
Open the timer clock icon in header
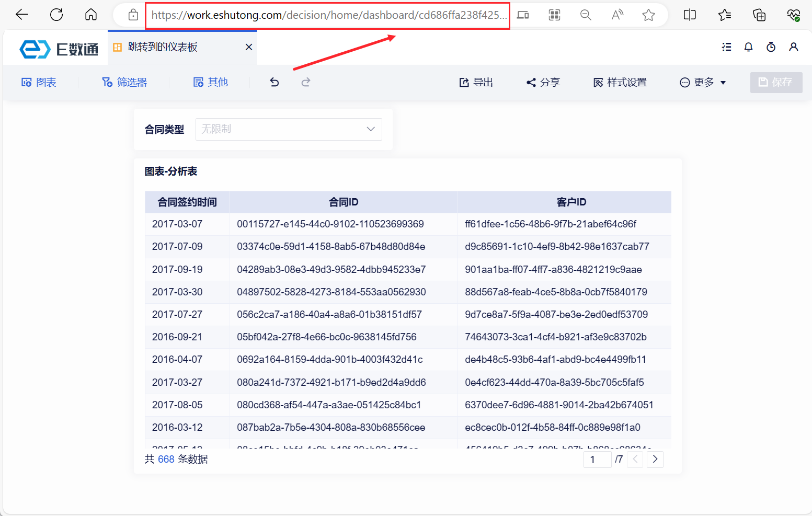(771, 47)
